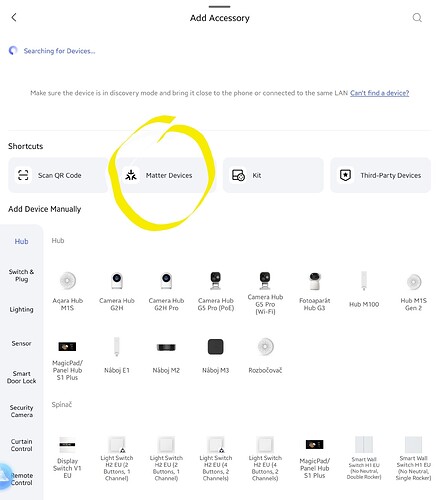This screenshot has width=439, height=500.
Task: Select the Switch & Plug category
Action: tap(21, 275)
